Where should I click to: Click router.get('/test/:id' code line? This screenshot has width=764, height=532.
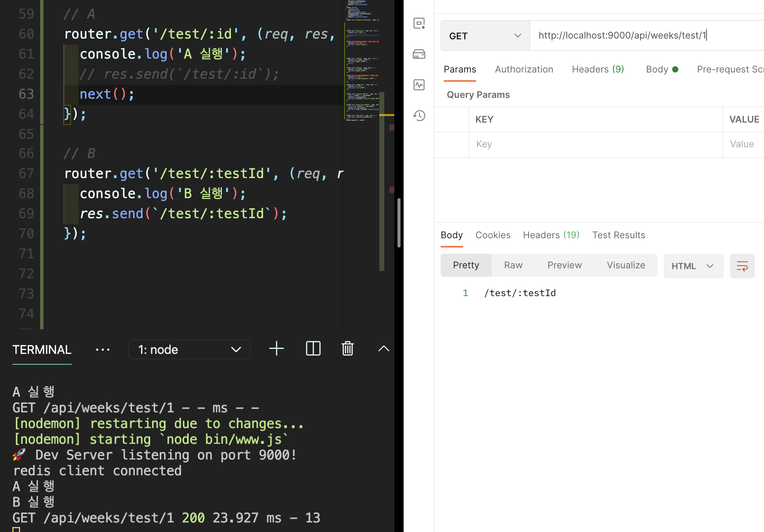point(199,34)
